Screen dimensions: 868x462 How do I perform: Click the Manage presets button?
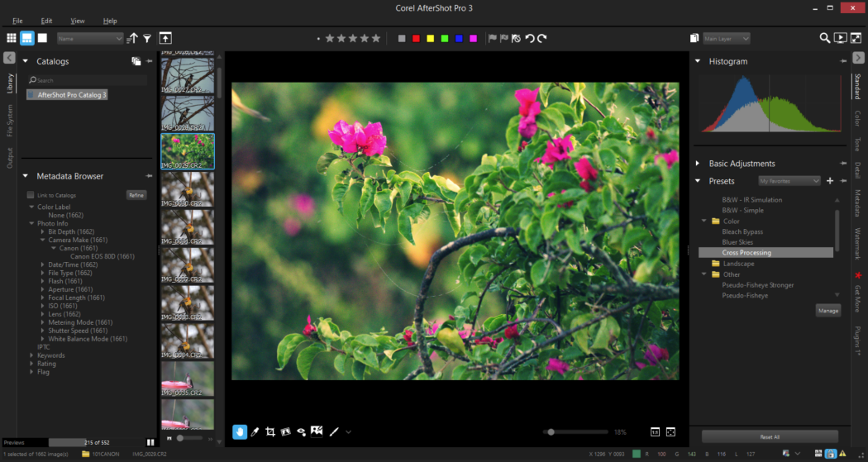(x=827, y=310)
